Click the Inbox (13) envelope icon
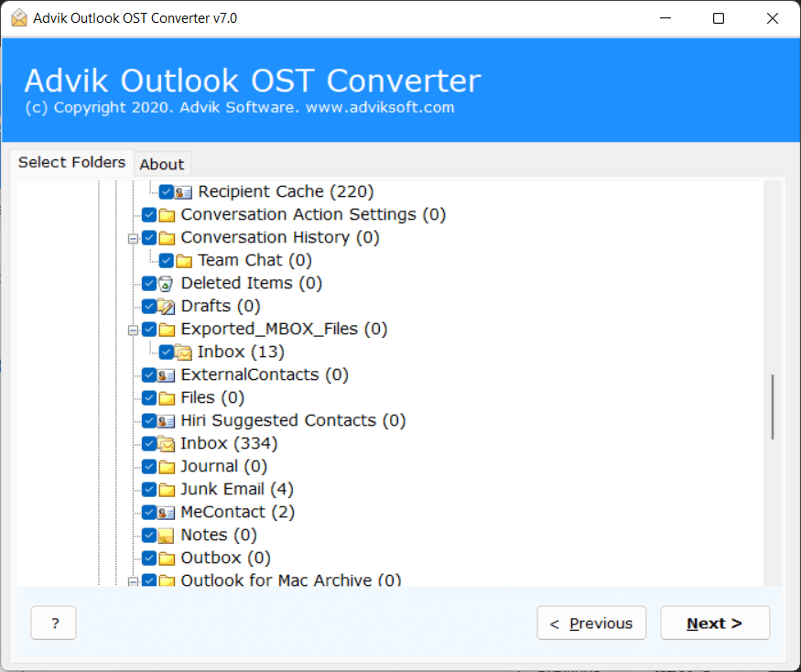This screenshot has height=672, width=801. click(183, 352)
